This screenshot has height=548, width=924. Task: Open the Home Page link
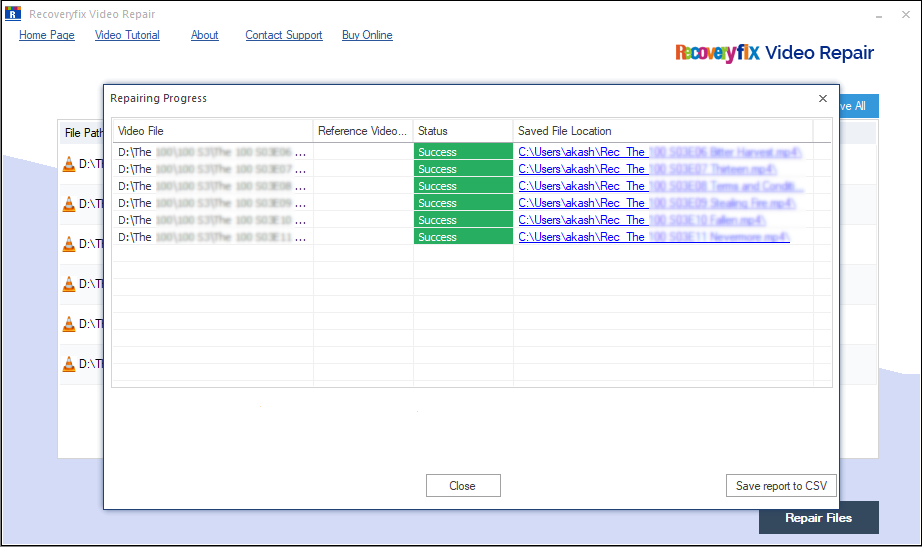click(47, 35)
